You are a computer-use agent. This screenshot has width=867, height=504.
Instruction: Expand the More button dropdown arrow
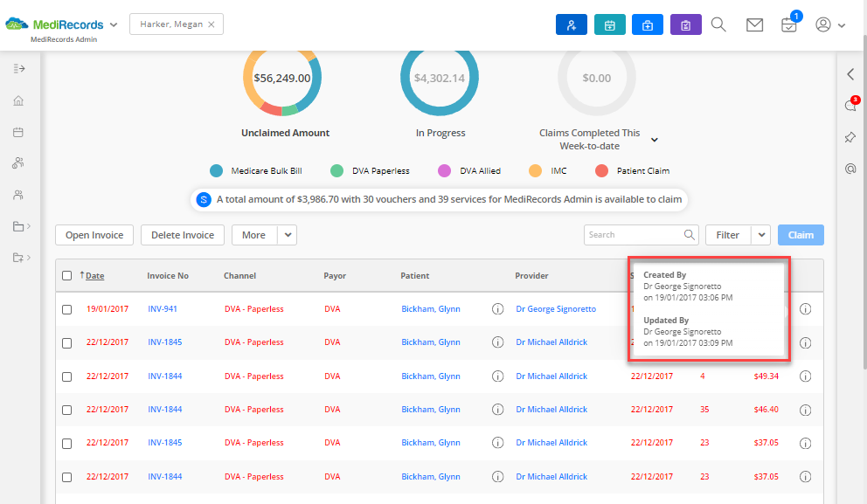point(288,235)
